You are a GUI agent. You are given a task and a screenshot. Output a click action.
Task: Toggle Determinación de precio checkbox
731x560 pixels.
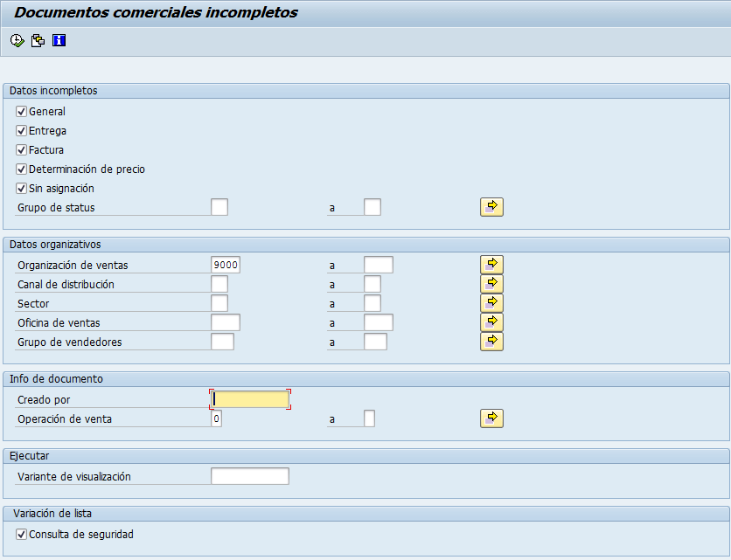[21, 169]
